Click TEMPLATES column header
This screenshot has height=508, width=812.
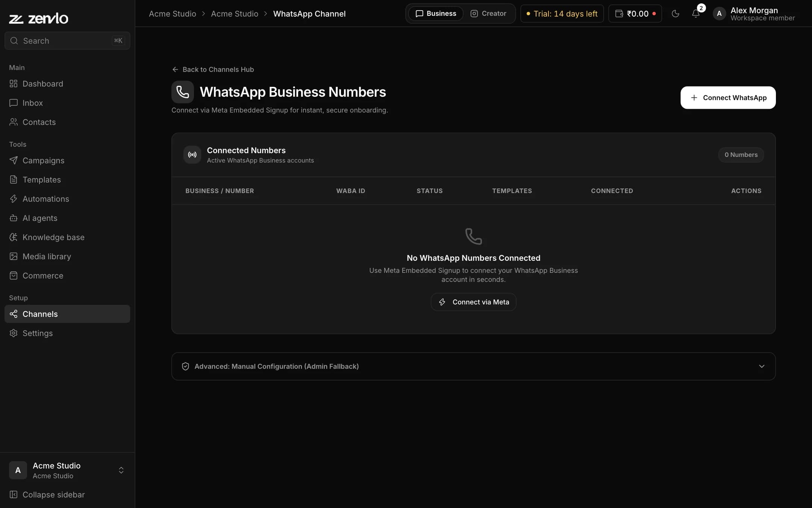click(x=512, y=191)
